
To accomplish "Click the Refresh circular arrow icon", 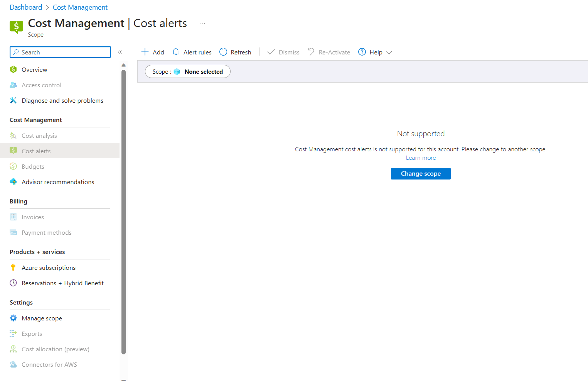I will (x=223, y=52).
